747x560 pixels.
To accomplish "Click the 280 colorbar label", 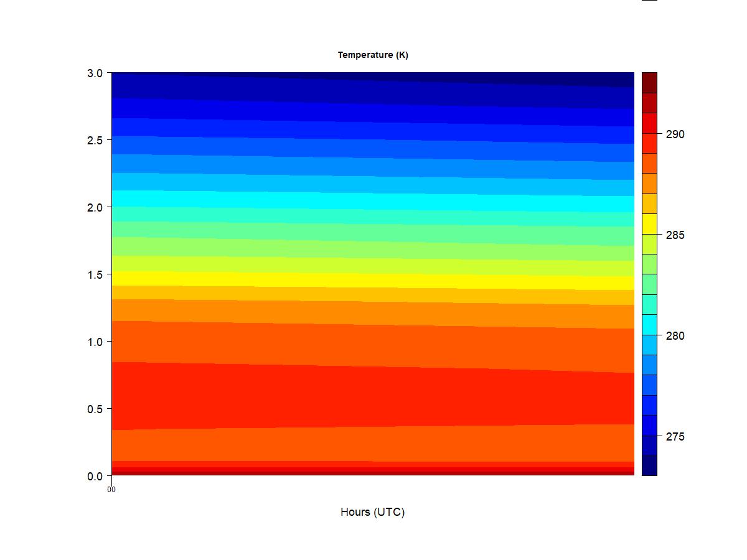I will click(675, 336).
